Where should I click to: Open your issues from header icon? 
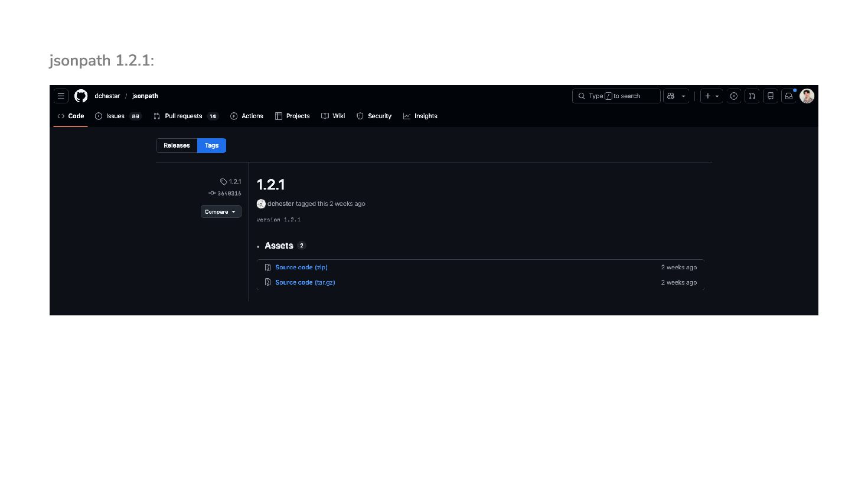pos(734,96)
